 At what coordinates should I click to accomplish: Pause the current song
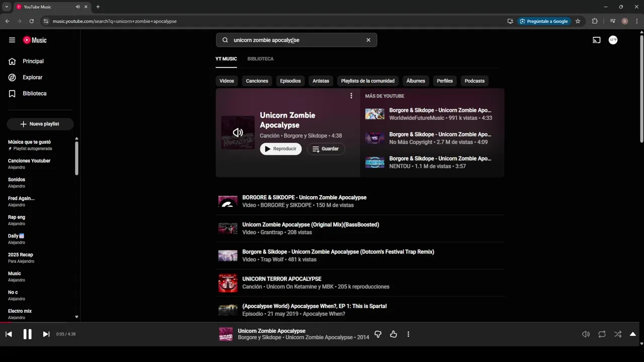(27, 334)
